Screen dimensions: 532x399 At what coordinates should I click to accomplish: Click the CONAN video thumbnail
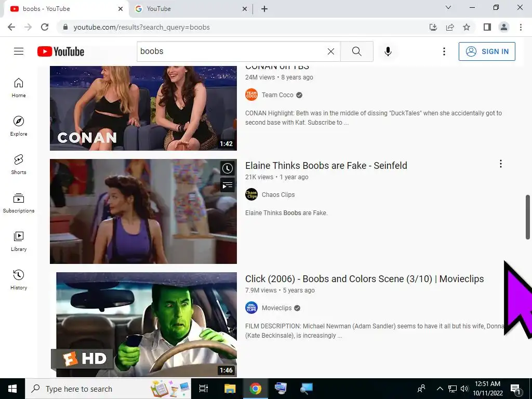pyautogui.click(x=143, y=108)
